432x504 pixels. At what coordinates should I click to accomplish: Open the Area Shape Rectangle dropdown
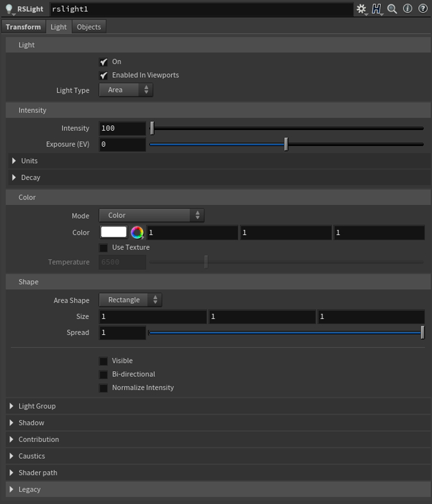[131, 300]
